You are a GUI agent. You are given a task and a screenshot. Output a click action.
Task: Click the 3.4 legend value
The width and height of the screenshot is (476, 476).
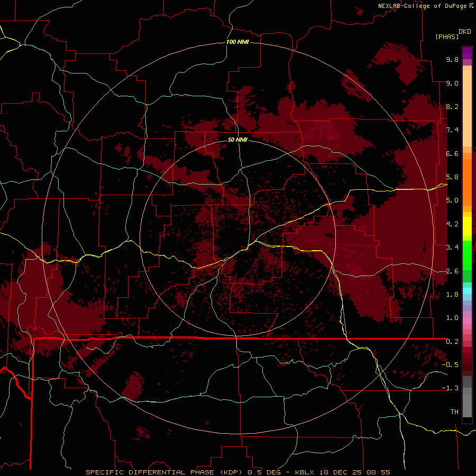(452, 248)
